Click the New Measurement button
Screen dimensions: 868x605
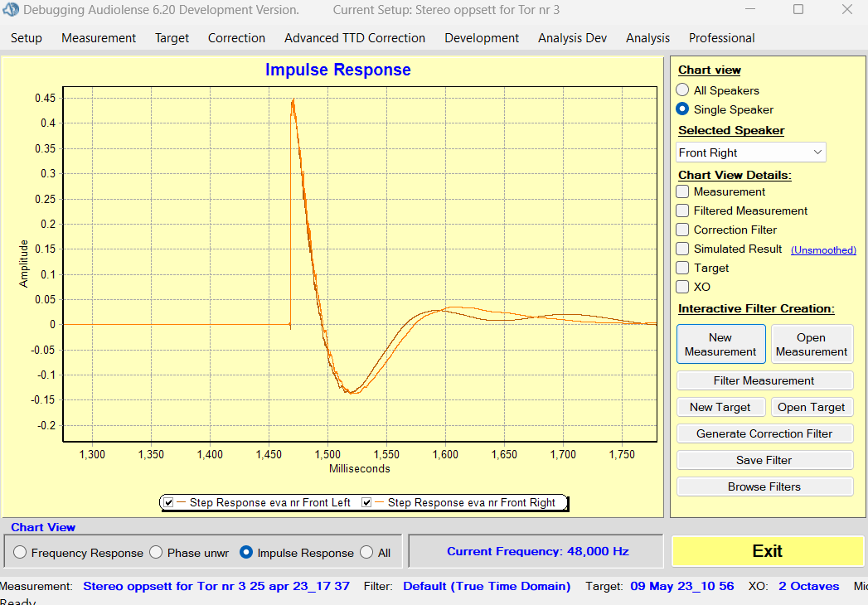[x=720, y=344]
